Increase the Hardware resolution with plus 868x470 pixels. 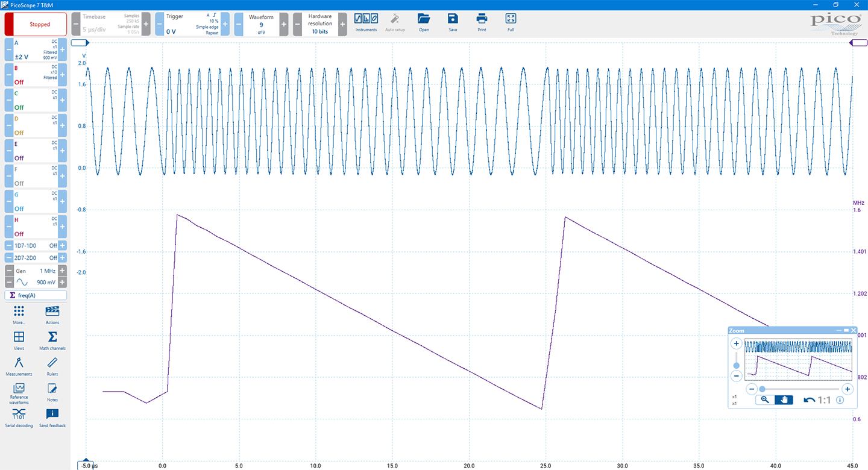[x=342, y=24]
